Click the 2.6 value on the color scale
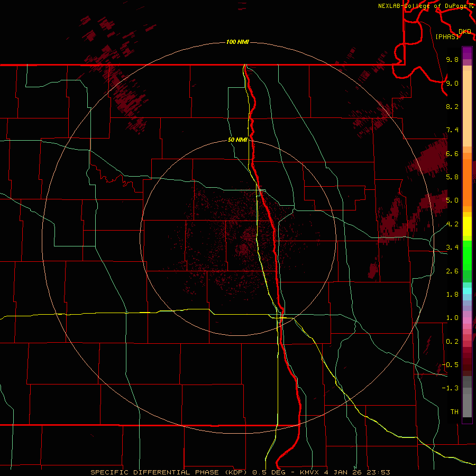The image size is (476, 476). [452, 271]
